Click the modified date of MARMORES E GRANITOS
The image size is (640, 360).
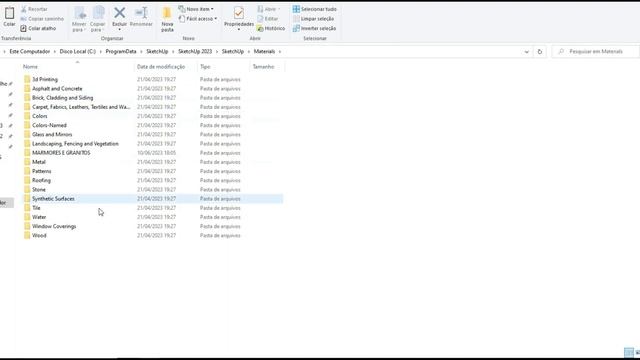157,153
